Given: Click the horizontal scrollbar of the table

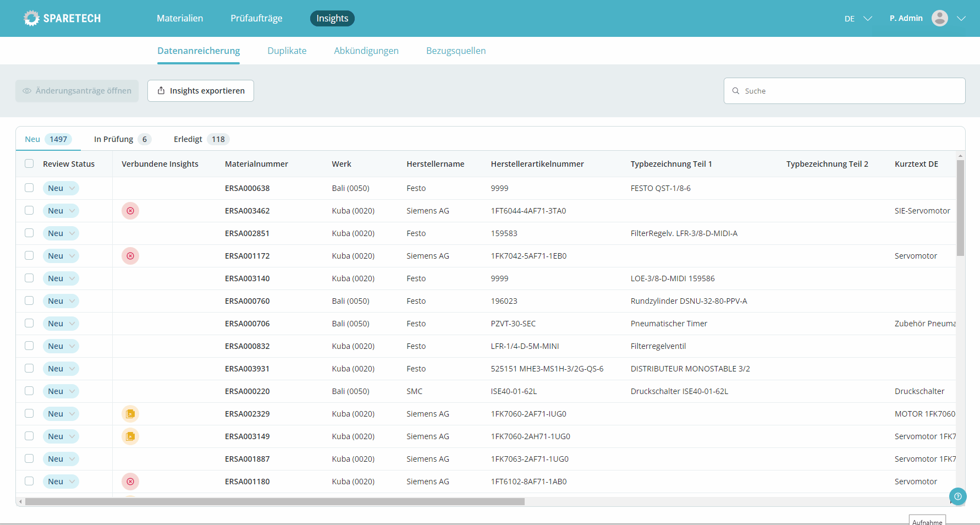Looking at the screenshot, I should coord(275,501).
